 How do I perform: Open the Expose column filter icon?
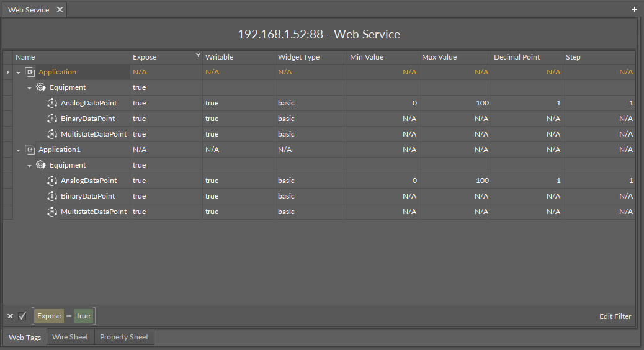[x=198, y=55]
